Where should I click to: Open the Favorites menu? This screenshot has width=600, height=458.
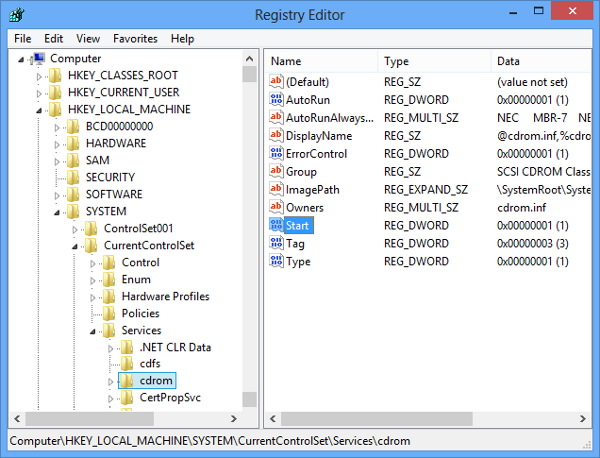135,39
